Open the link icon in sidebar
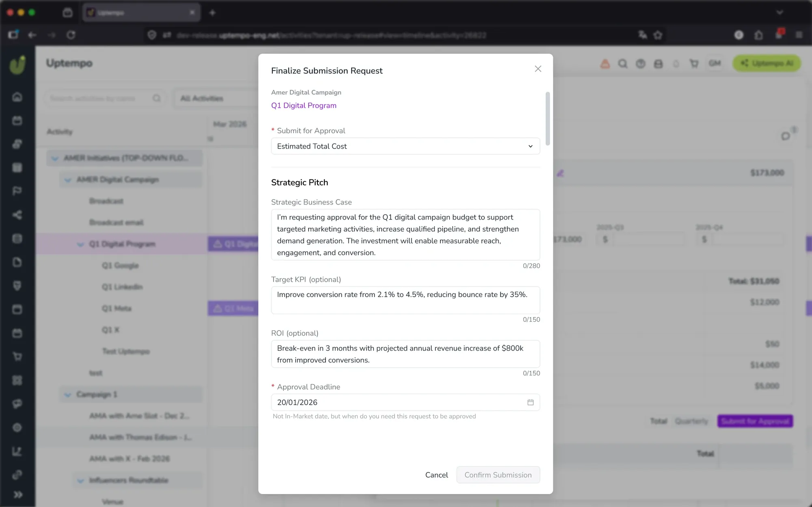The width and height of the screenshot is (812, 507). pyautogui.click(x=17, y=475)
